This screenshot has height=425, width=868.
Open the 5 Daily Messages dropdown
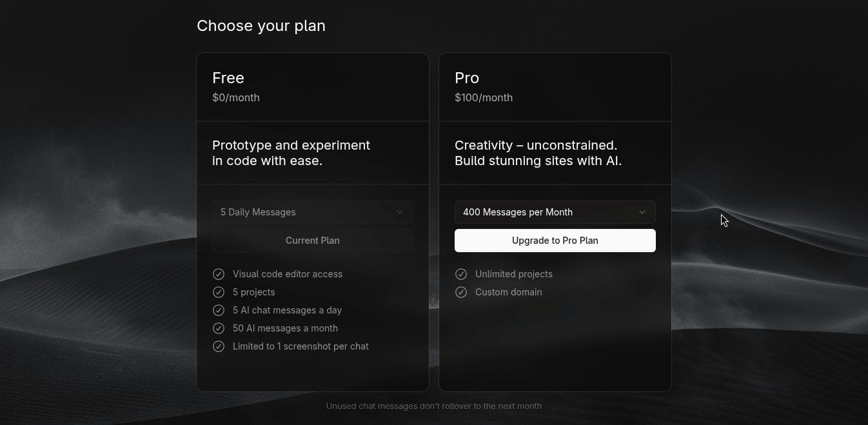tap(312, 212)
